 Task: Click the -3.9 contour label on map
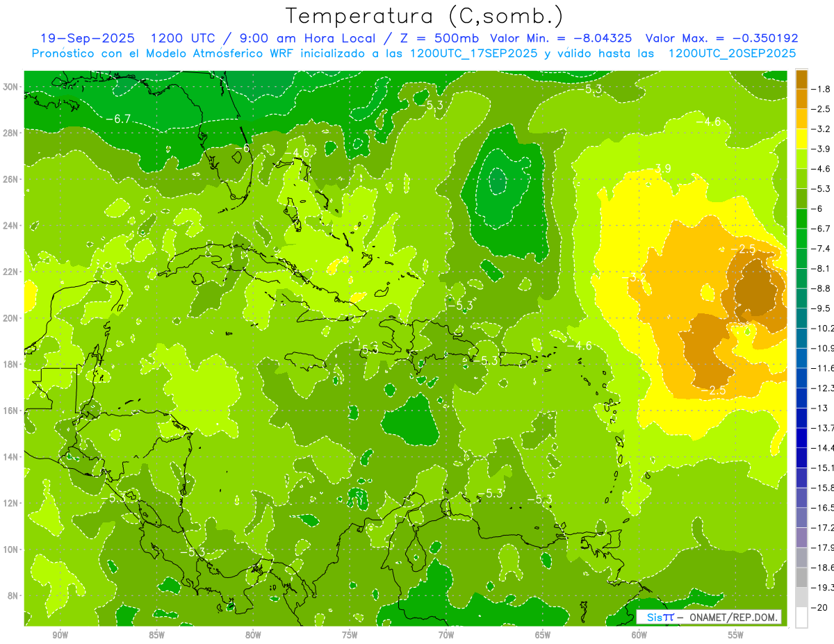coord(662,169)
